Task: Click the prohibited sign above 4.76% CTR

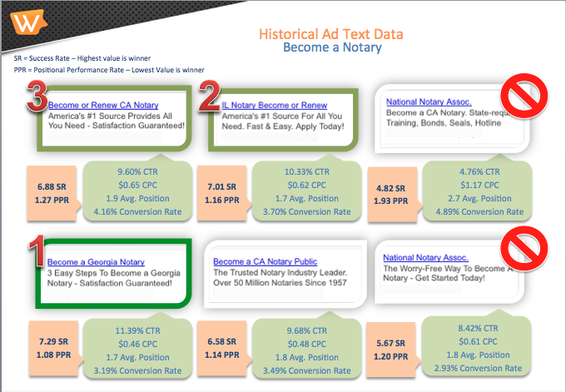Action: pos(524,97)
